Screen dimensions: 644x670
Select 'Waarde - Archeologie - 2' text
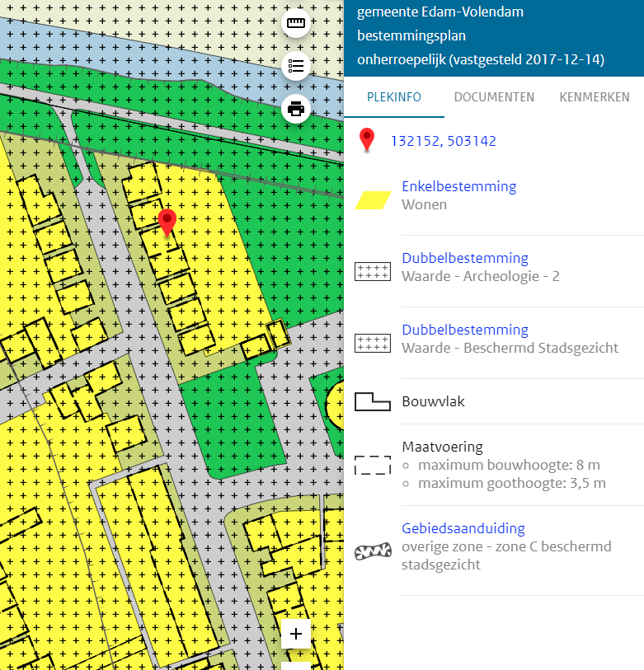pos(481,276)
